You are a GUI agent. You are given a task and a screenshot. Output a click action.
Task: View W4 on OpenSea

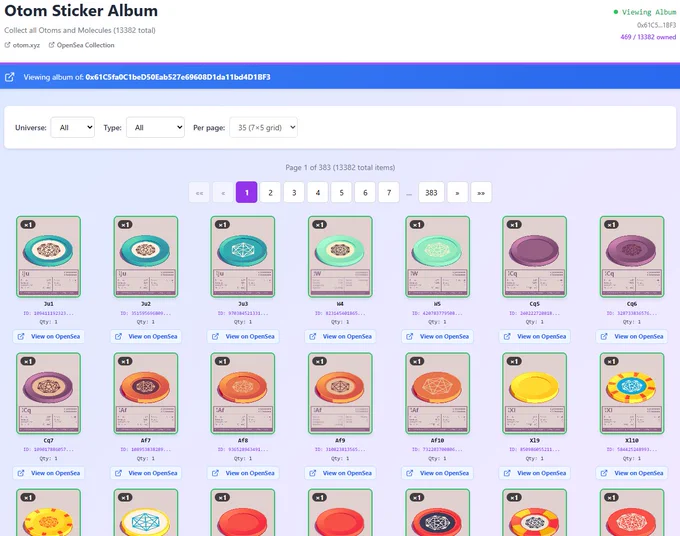[x=340, y=337]
